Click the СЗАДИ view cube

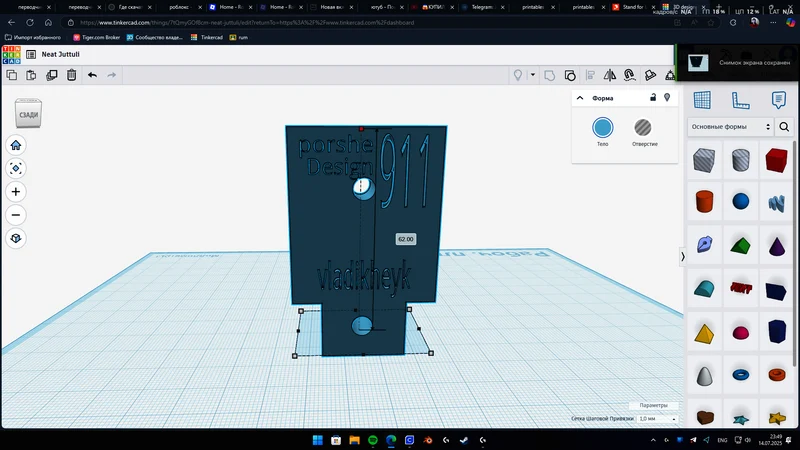(x=29, y=114)
